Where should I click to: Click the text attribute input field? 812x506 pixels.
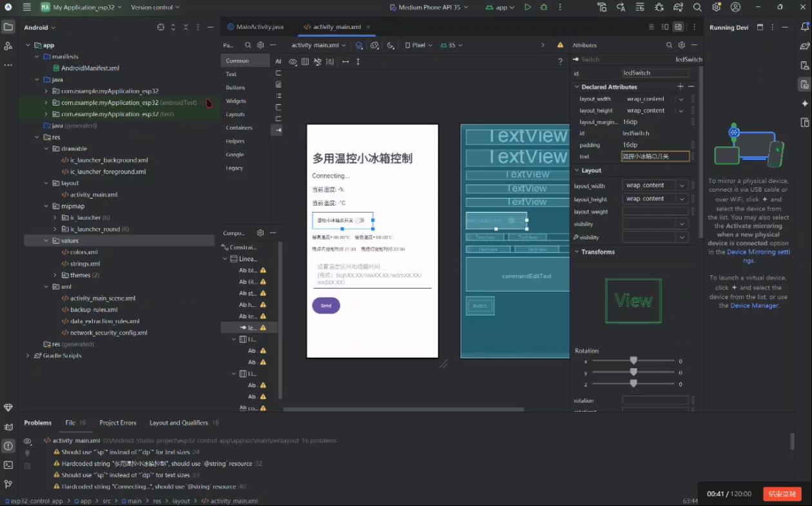pyautogui.click(x=655, y=156)
